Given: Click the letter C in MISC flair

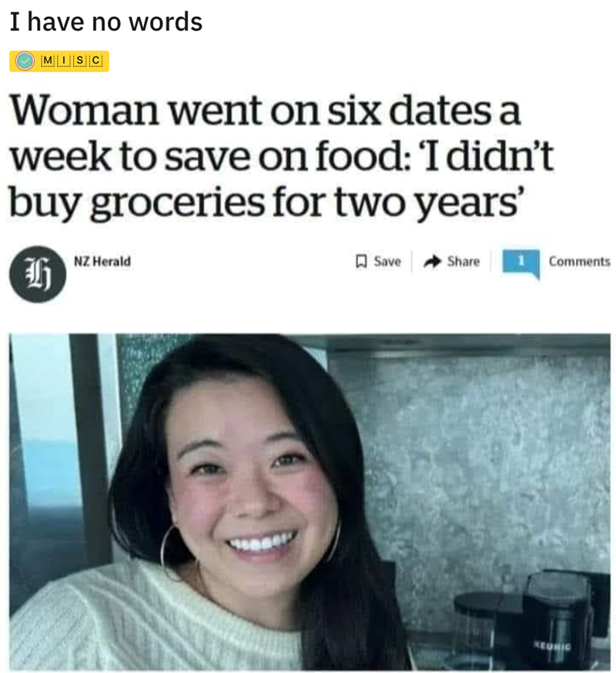Looking at the screenshot, I should click(x=96, y=61).
